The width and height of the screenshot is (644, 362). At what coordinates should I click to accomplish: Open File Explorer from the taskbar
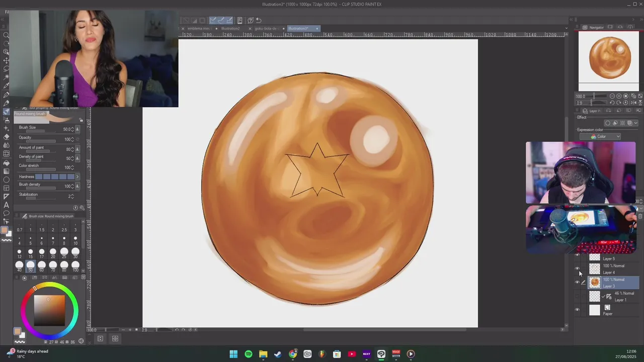coord(263,354)
